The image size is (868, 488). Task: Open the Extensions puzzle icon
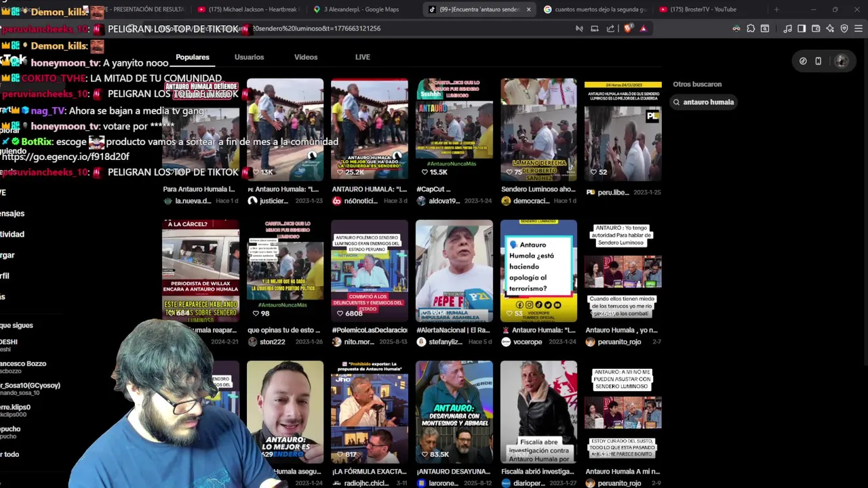[751, 28]
